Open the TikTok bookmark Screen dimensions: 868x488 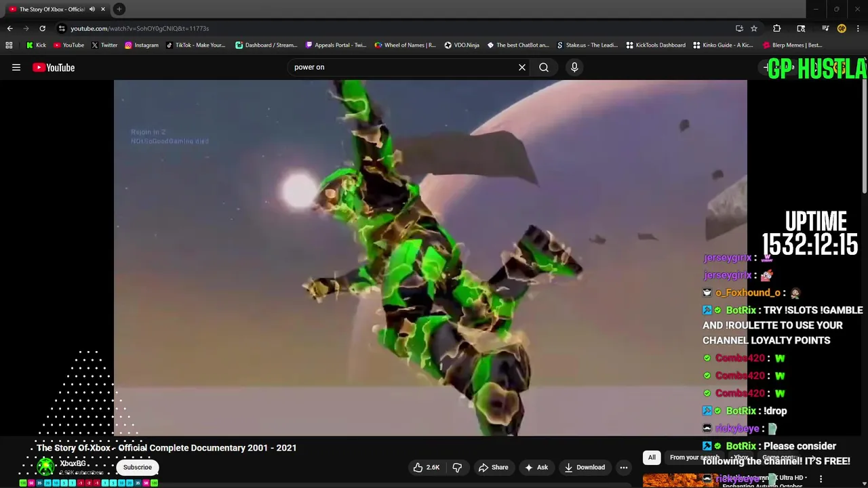tap(195, 45)
